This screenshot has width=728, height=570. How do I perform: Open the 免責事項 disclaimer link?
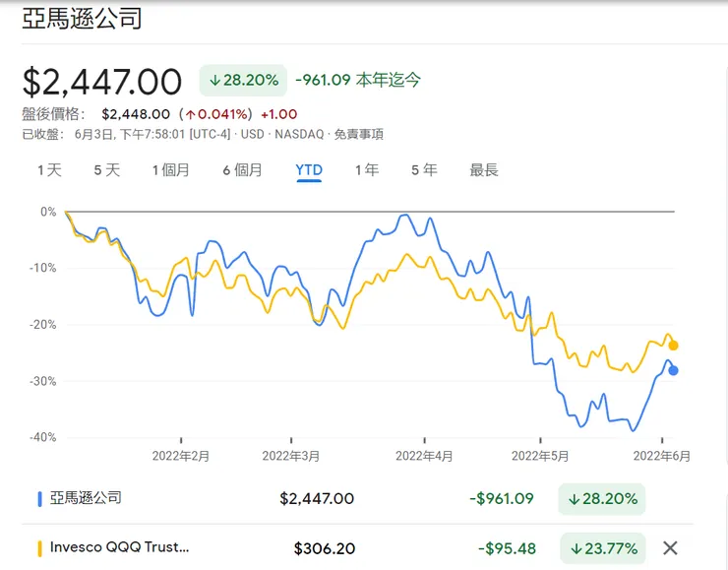point(359,134)
